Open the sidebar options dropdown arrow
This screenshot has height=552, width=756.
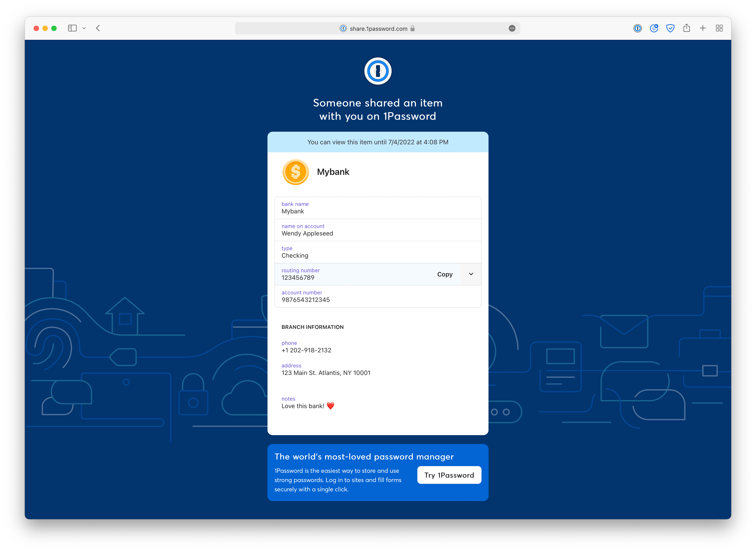pyautogui.click(x=84, y=28)
